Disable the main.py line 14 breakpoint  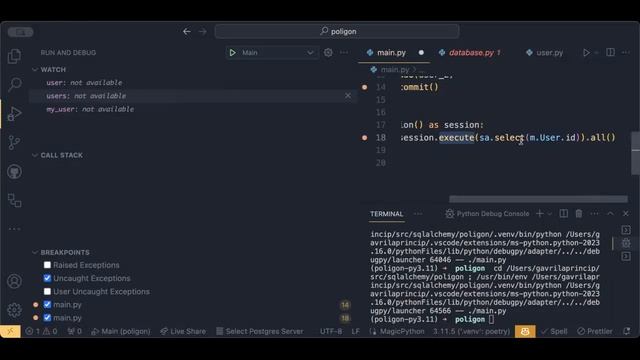tap(47, 304)
